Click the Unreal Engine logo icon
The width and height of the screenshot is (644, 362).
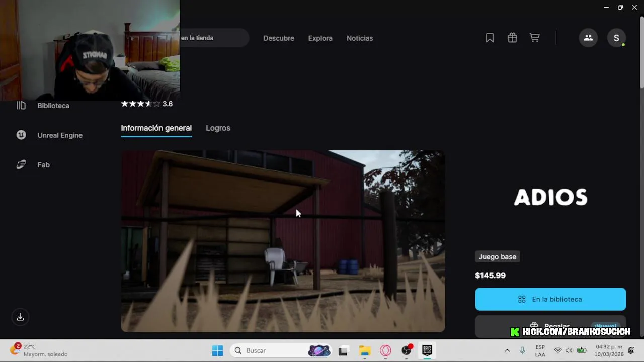click(21, 135)
